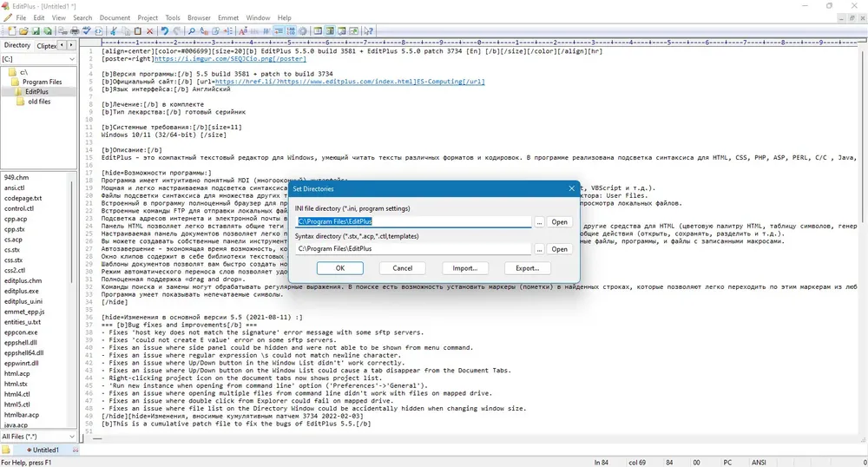Select eppshell64.dll in file list

click(x=23, y=352)
